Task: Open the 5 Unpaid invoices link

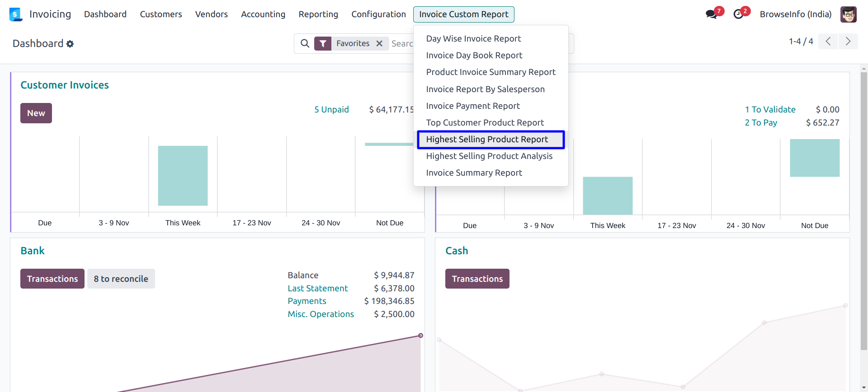Action: [x=331, y=110]
